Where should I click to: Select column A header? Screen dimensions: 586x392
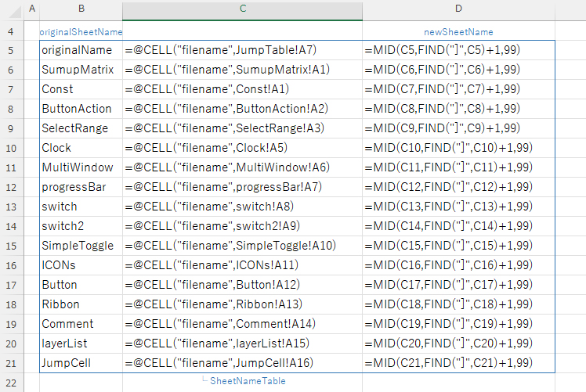[32, 9]
